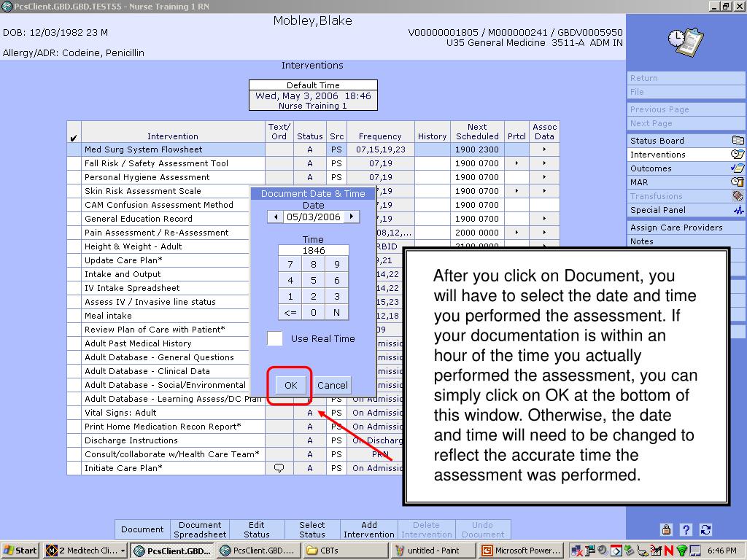
Task: Click the Document button in the bottom toolbar
Action: 142,529
